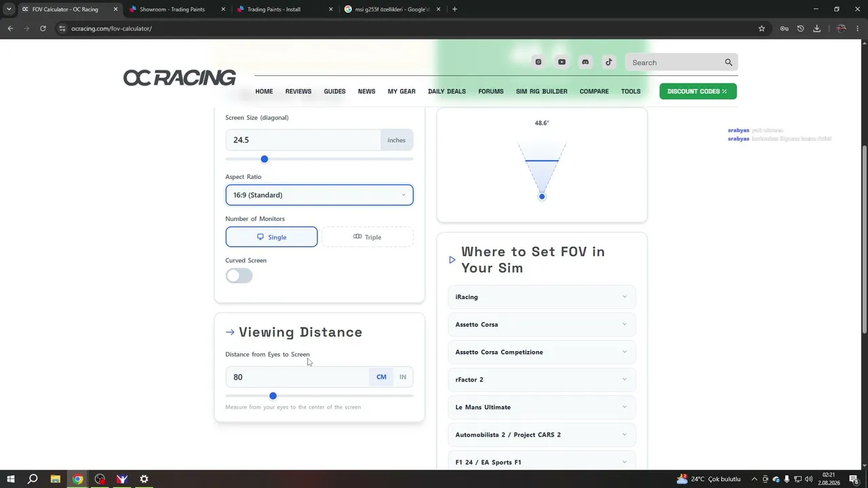868x488 pixels.
Task: Open the tab search dropdown arrow
Action: pos(9,9)
